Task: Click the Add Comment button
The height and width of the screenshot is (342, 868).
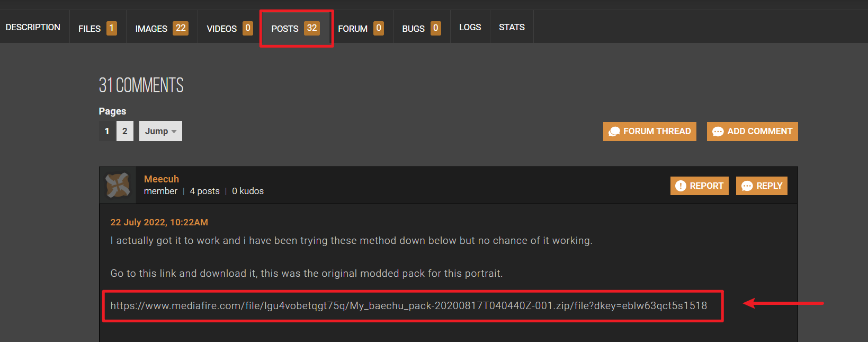Action: [x=753, y=131]
